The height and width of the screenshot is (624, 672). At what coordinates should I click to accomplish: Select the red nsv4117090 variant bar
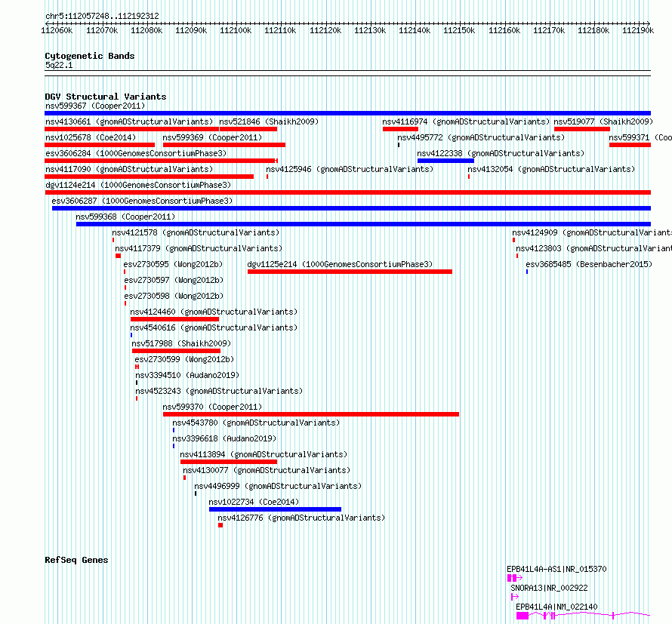coord(150,177)
